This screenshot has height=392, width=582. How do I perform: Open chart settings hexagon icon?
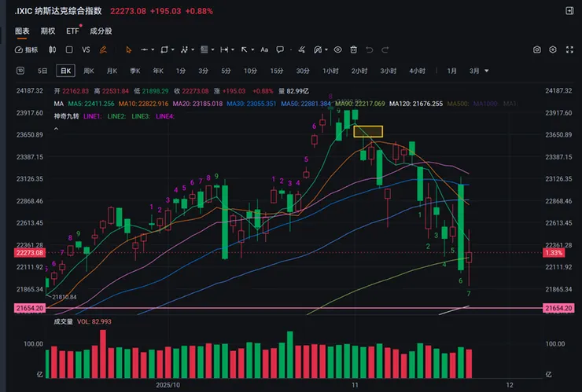(553, 49)
